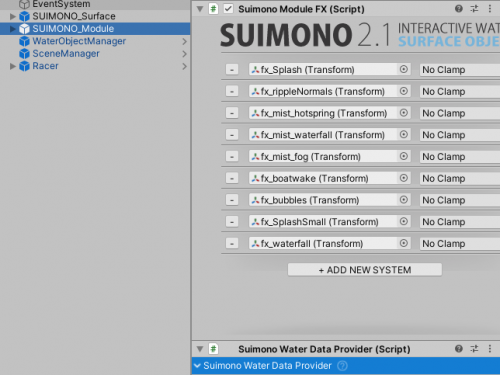The width and height of the screenshot is (500, 375).
Task: Open object picker for fx_rippleNormals
Action: pos(404,91)
